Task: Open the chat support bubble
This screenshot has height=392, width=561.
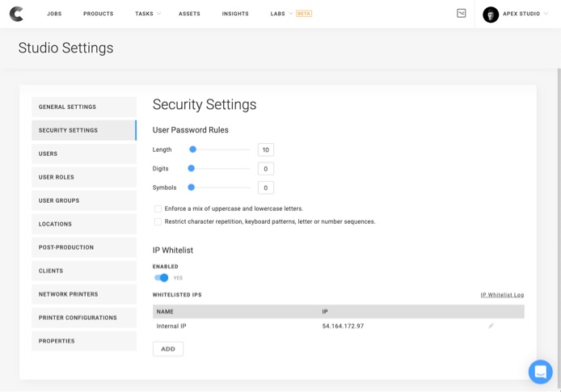Action: click(x=540, y=372)
